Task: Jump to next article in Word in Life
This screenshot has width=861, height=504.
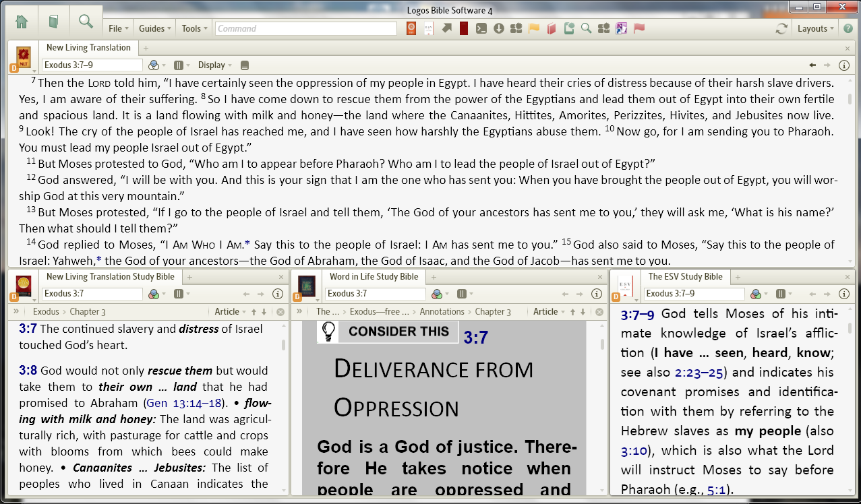Action: (x=583, y=312)
